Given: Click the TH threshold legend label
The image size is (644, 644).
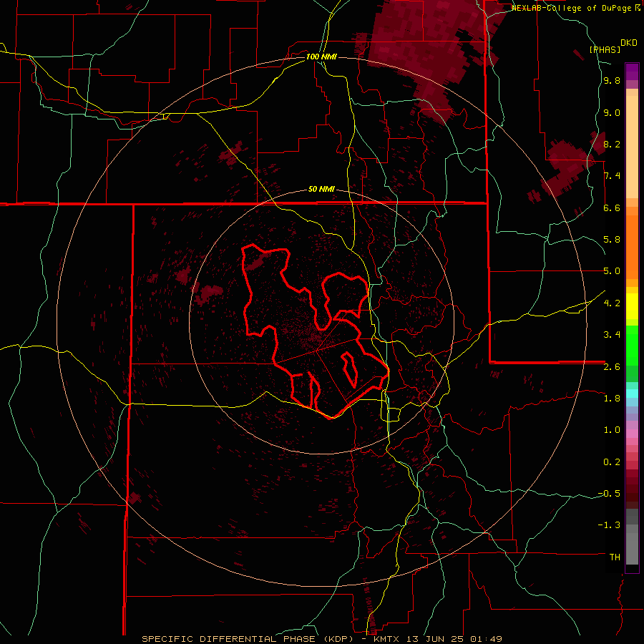Looking at the screenshot, I should [x=615, y=557].
